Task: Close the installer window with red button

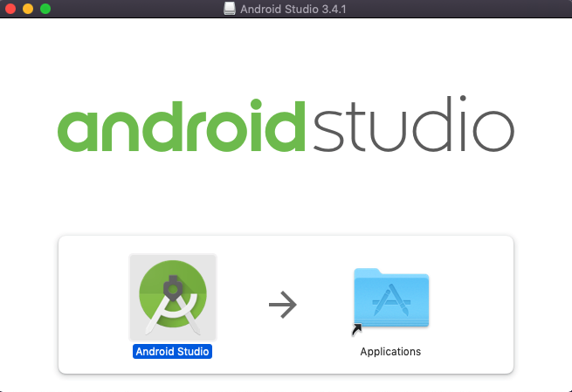Action: (10, 9)
